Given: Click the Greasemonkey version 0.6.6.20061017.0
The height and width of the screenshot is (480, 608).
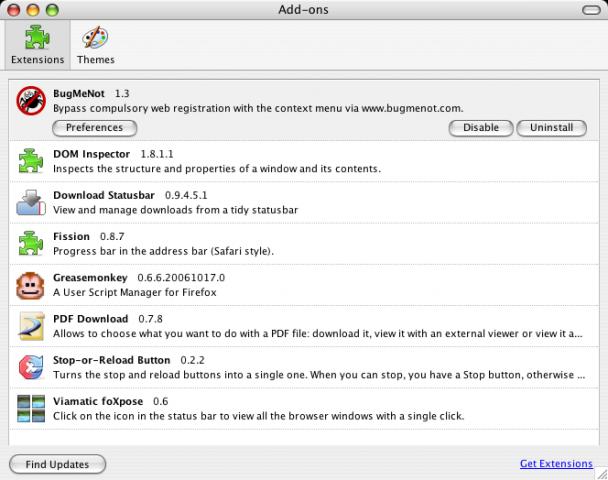Looking at the screenshot, I should (181, 278).
